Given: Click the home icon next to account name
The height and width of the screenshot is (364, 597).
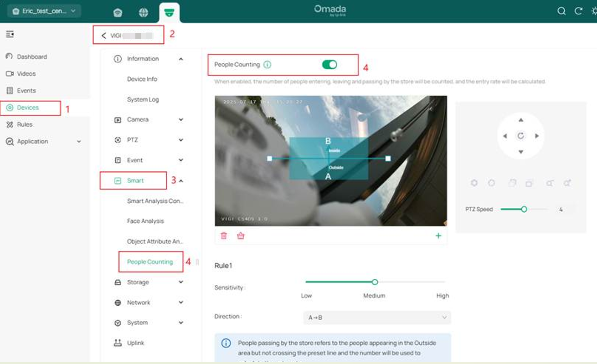Looking at the screenshot, I should (118, 13).
